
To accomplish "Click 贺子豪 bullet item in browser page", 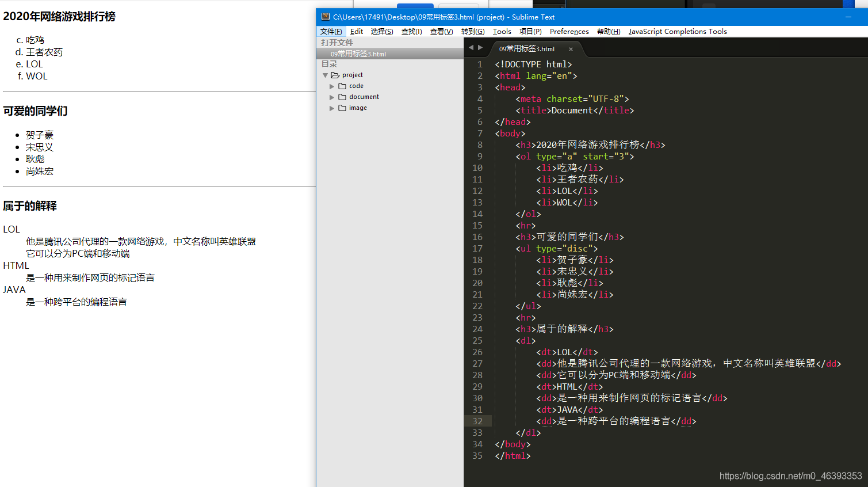I will click(x=40, y=135).
